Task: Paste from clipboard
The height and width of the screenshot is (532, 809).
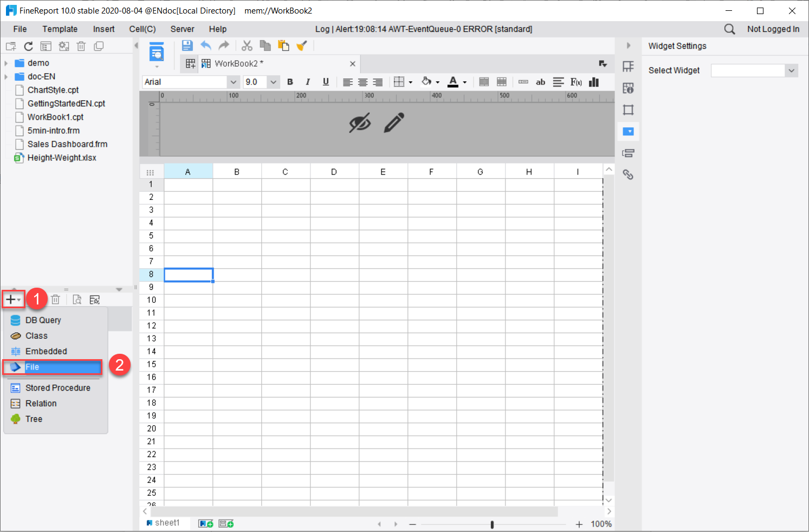Action: (x=283, y=46)
